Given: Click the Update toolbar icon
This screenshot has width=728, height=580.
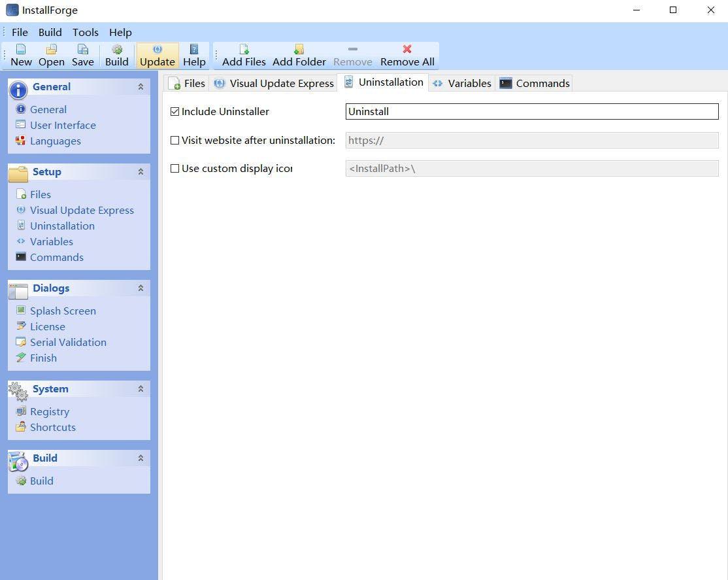Looking at the screenshot, I should coord(157,55).
